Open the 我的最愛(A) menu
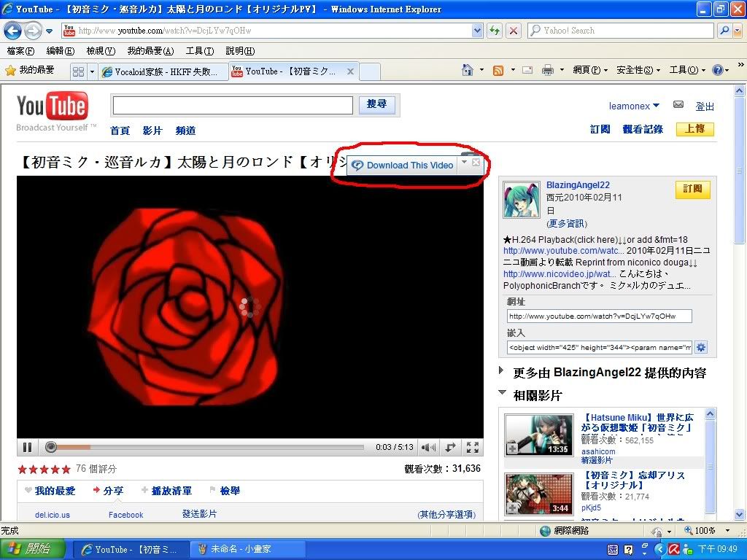Screen dimensions: 747x560 (x=150, y=50)
